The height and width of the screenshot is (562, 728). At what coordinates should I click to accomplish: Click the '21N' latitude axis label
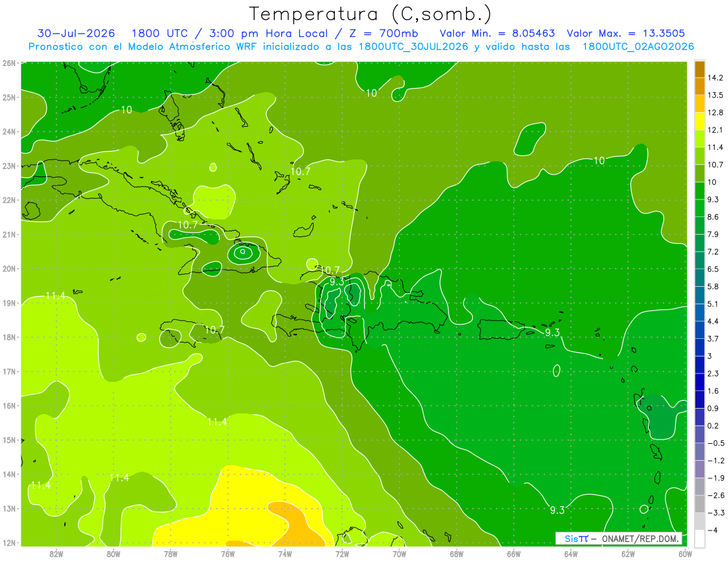click(x=8, y=234)
